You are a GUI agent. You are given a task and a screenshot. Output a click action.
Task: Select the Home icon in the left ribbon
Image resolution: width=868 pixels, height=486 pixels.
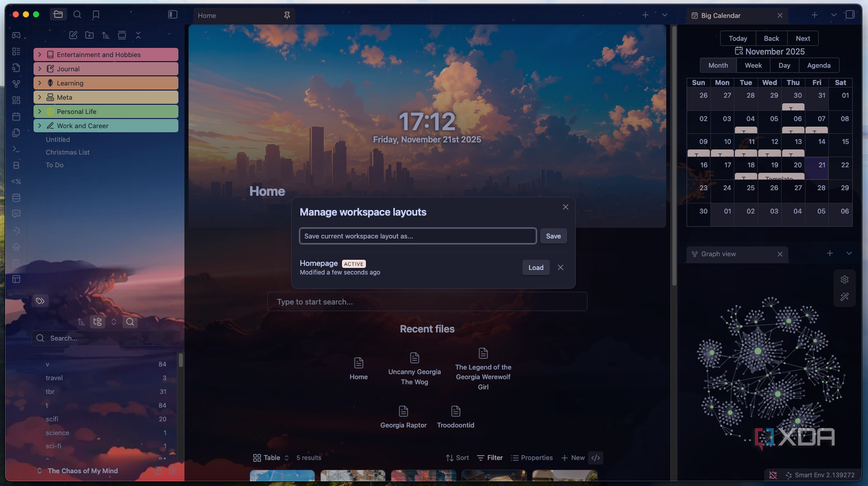(16, 246)
